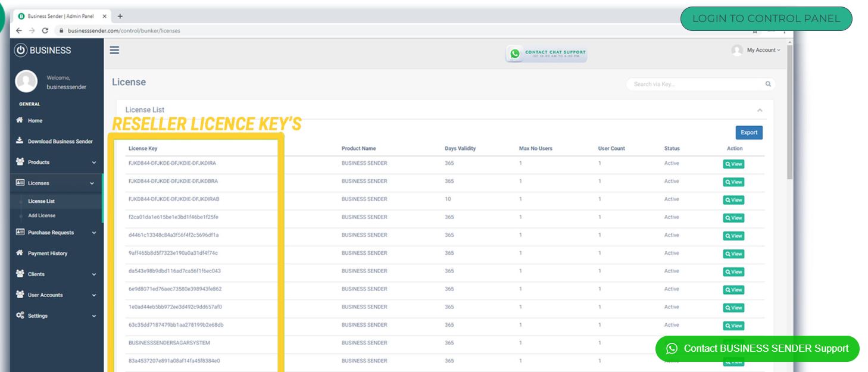Click the Settings gears icon
The width and height of the screenshot is (868, 372).
[20, 315]
